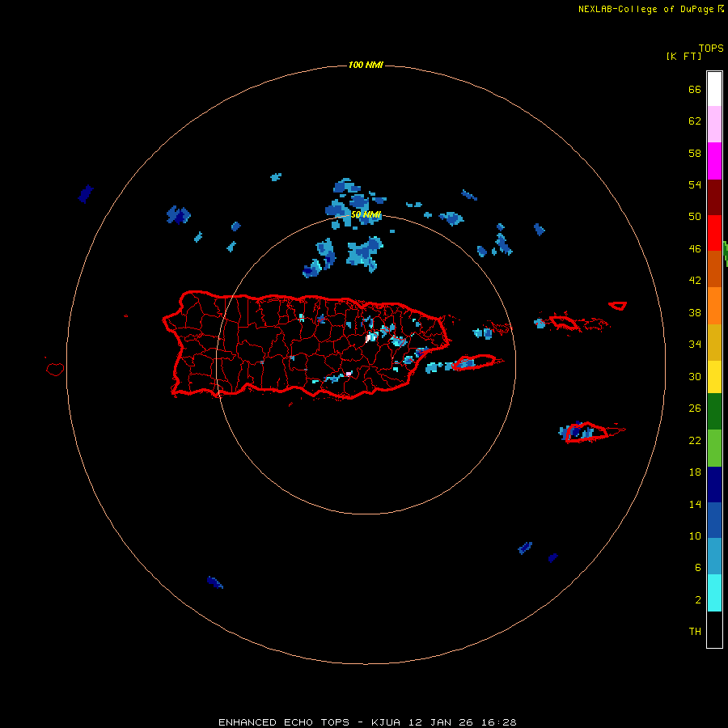Click the KJUA station identifier in the caption
728x728 pixels.
click(x=385, y=722)
